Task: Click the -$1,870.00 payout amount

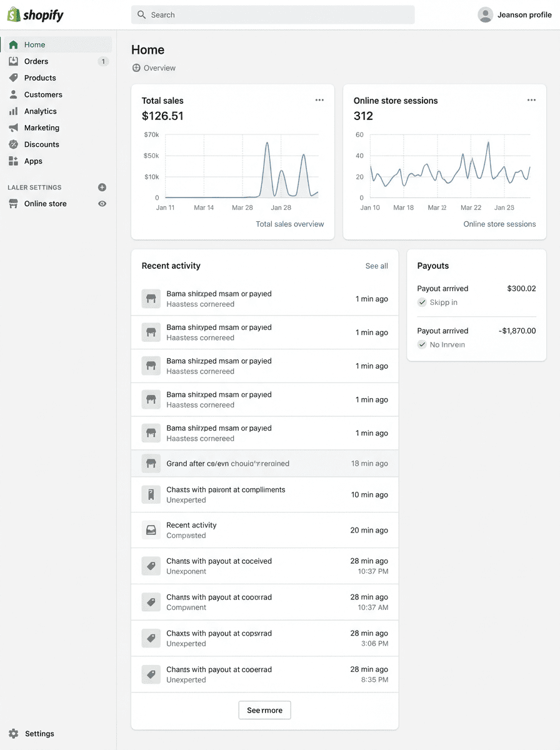Action: click(517, 331)
